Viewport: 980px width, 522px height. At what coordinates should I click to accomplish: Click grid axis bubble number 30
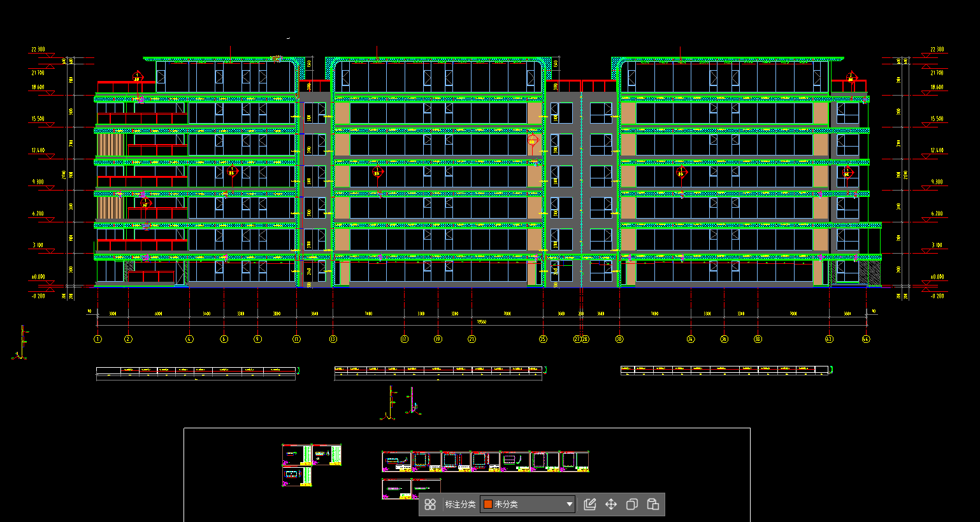tap(619, 339)
